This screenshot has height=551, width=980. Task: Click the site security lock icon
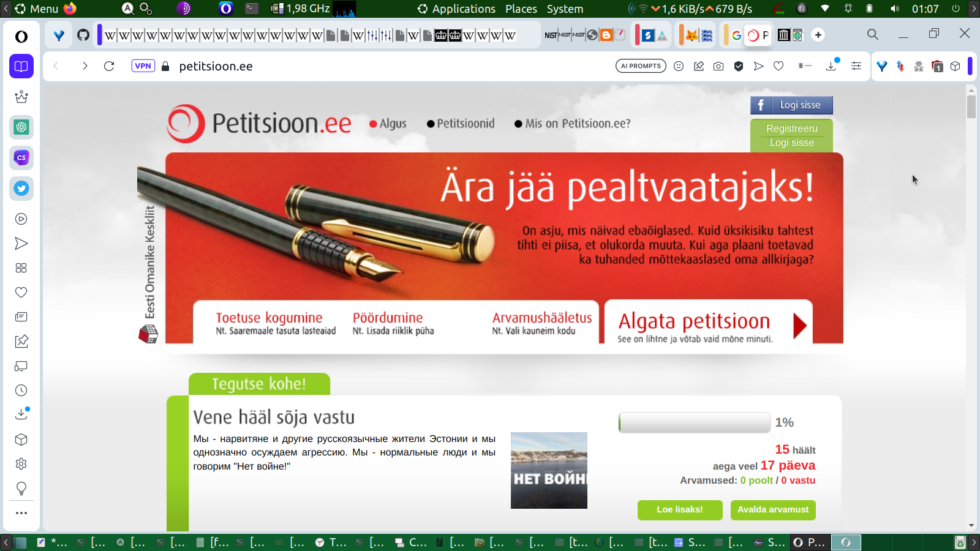point(165,66)
